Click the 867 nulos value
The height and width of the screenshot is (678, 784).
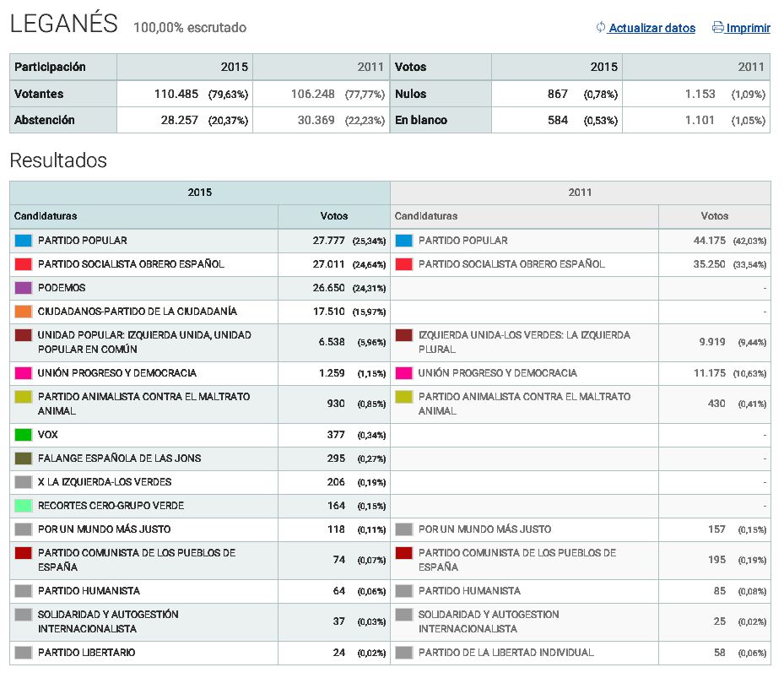(558, 94)
